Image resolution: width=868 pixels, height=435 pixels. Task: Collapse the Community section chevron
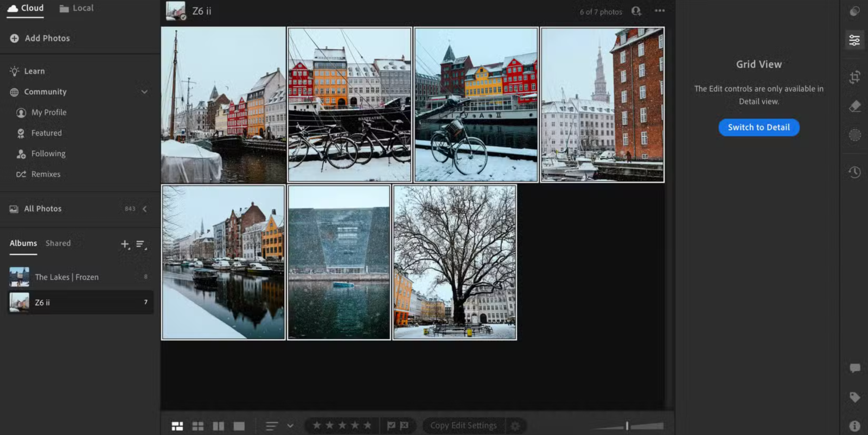(144, 92)
